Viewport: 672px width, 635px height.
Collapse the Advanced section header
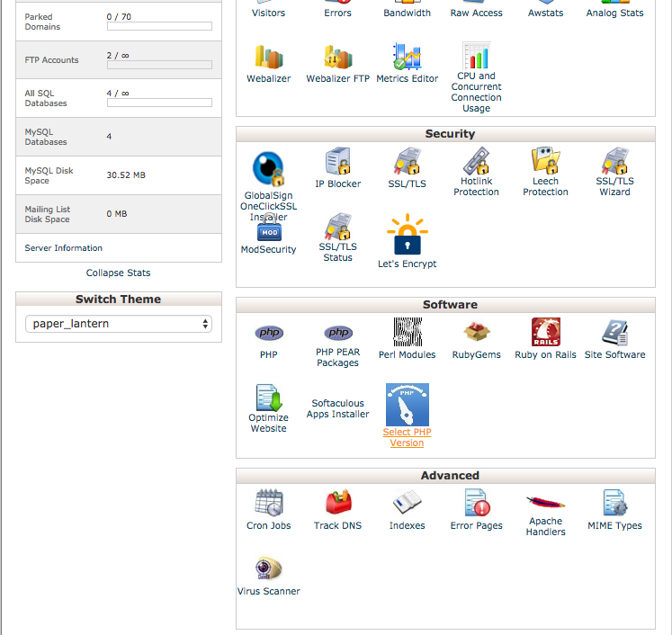(445, 476)
